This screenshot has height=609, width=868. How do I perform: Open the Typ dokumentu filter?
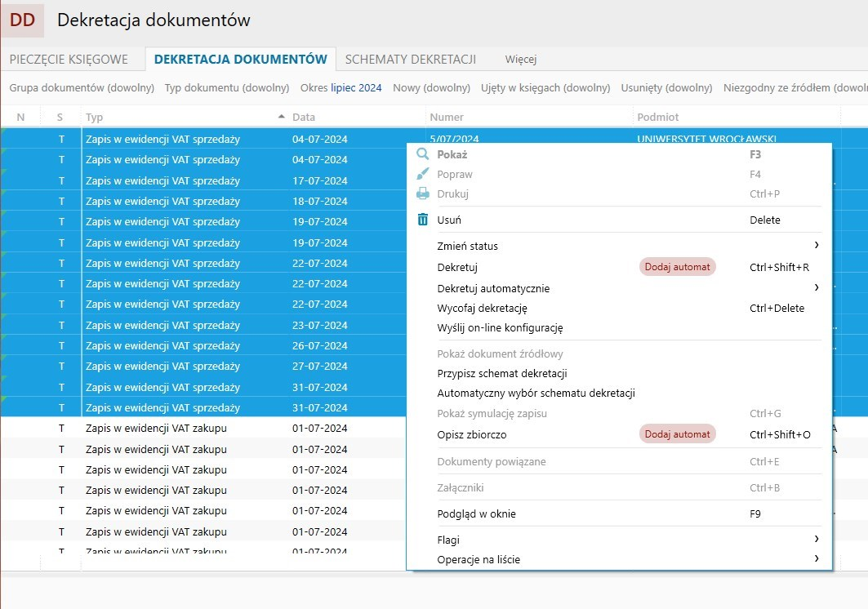(226, 88)
